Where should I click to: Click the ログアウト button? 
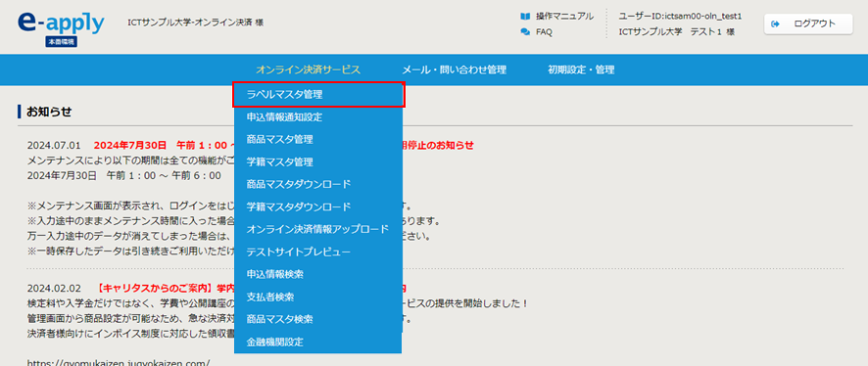point(808,23)
